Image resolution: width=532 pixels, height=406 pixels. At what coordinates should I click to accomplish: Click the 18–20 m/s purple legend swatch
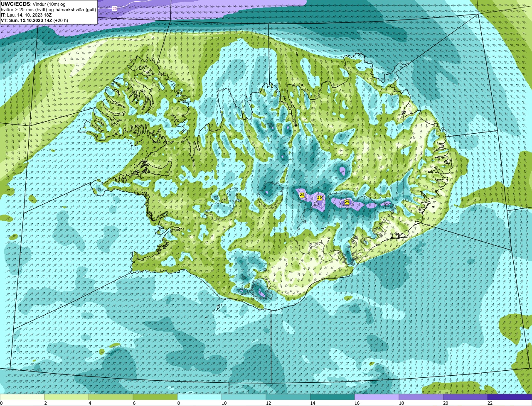click(x=421, y=397)
